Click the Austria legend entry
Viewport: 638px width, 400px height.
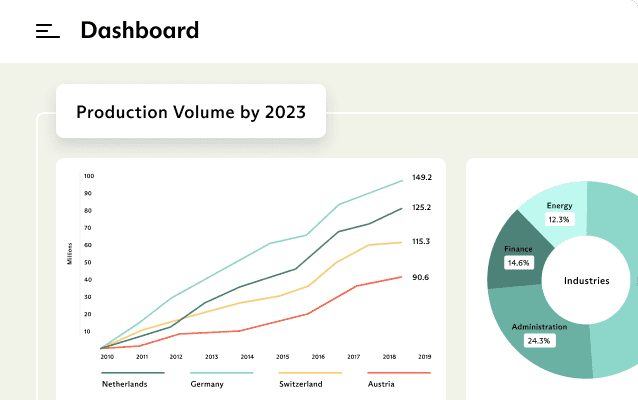(381, 384)
